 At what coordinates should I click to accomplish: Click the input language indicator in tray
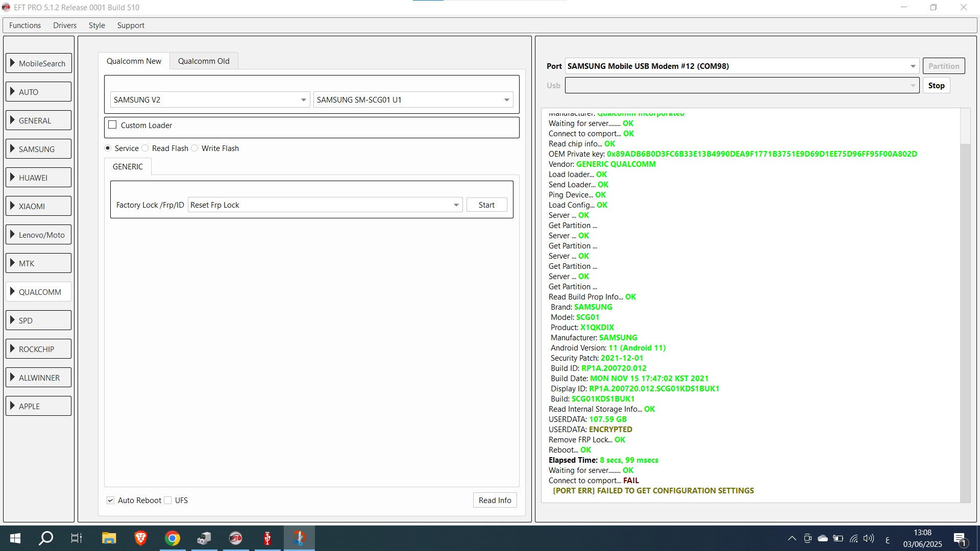coord(887,539)
